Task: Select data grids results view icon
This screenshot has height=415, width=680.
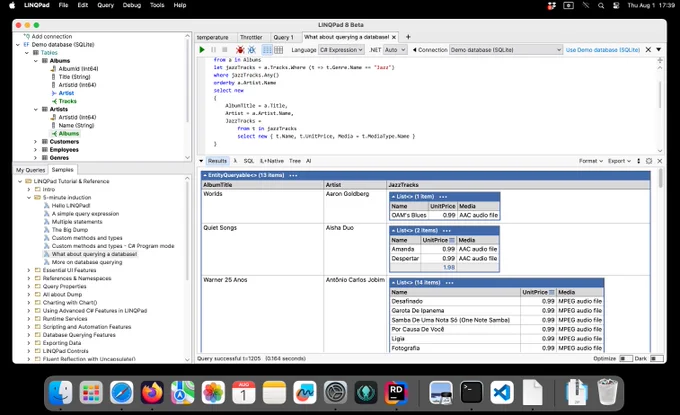Action: pos(278,50)
